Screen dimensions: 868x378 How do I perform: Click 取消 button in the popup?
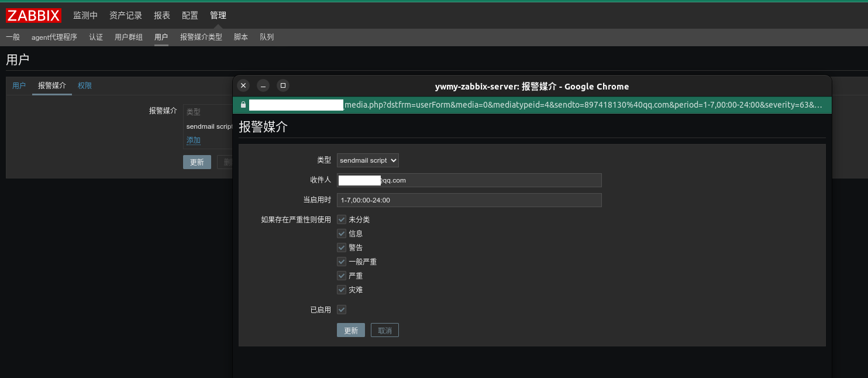point(385,330)
